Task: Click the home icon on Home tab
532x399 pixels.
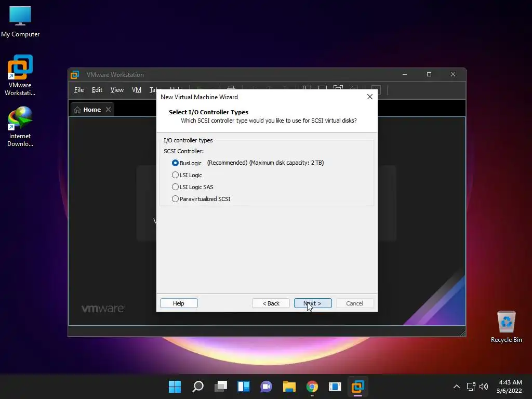Action: [77, 110]
